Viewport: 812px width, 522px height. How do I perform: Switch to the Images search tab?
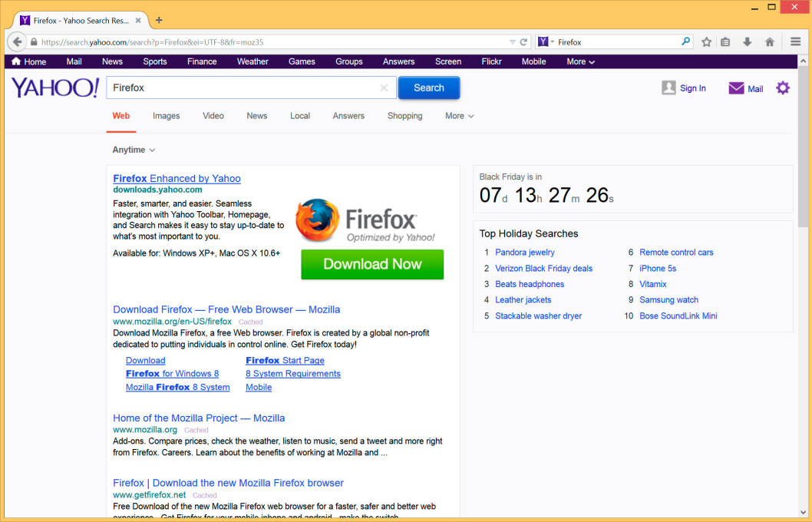(167, 116)
